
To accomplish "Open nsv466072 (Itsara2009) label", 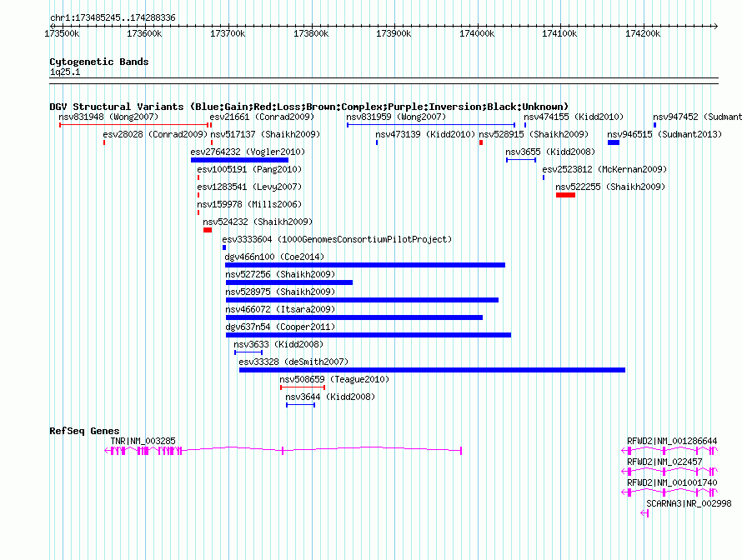I will pyautogui.click(x=279, y=309).
